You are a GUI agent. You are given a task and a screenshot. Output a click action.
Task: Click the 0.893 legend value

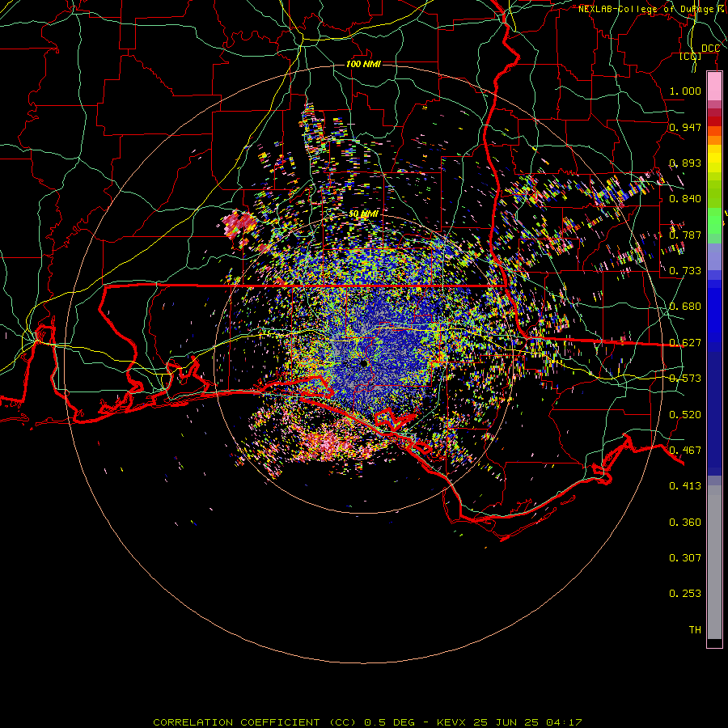point(685,163)
